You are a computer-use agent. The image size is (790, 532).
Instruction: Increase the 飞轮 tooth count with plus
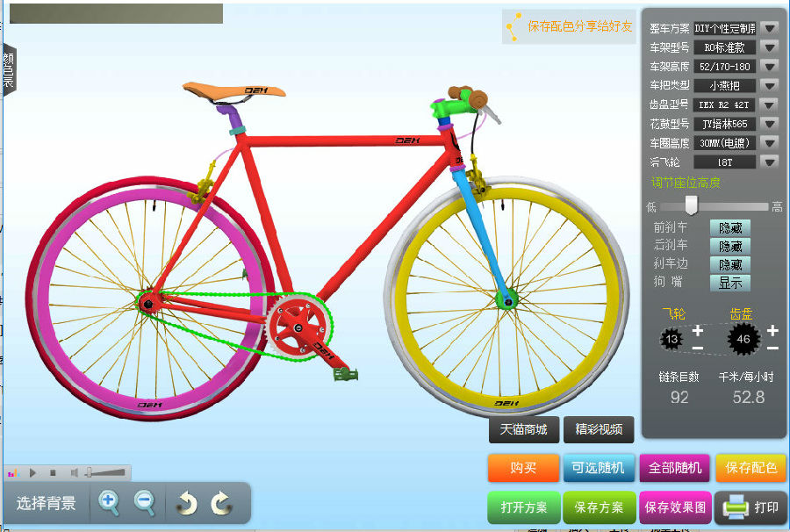pyautogui.click(x=698, y=330)
